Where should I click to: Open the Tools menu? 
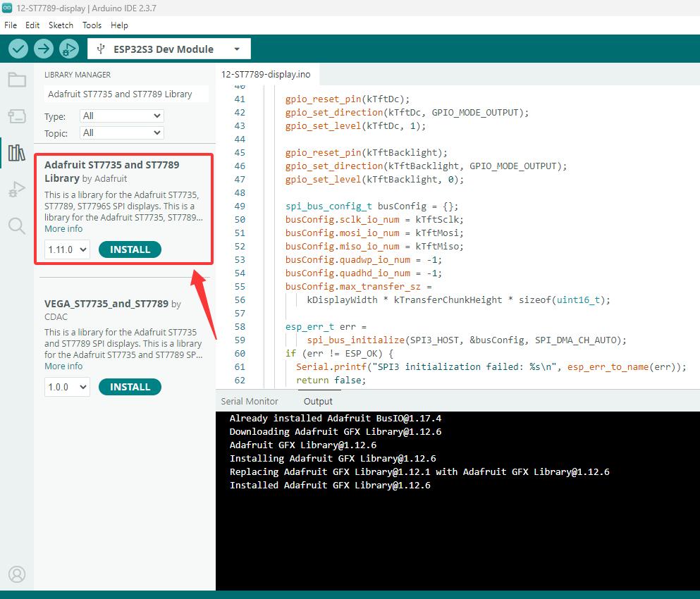tap(92, 25)
